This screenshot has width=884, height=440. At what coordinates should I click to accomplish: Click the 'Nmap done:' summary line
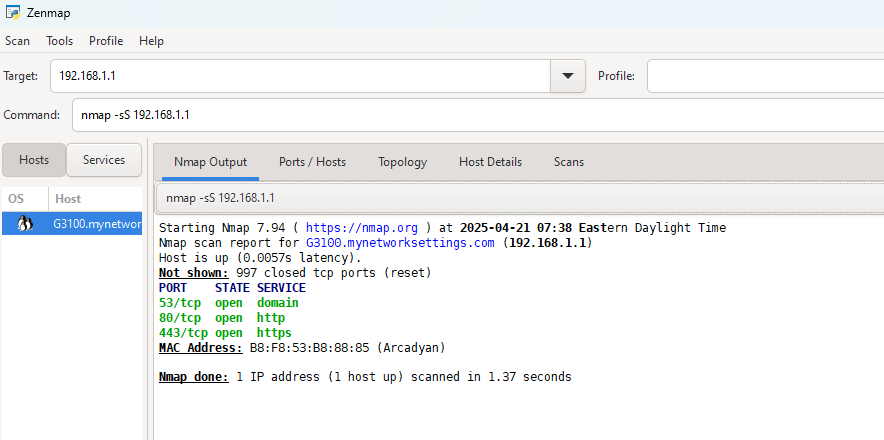point(365,377)
